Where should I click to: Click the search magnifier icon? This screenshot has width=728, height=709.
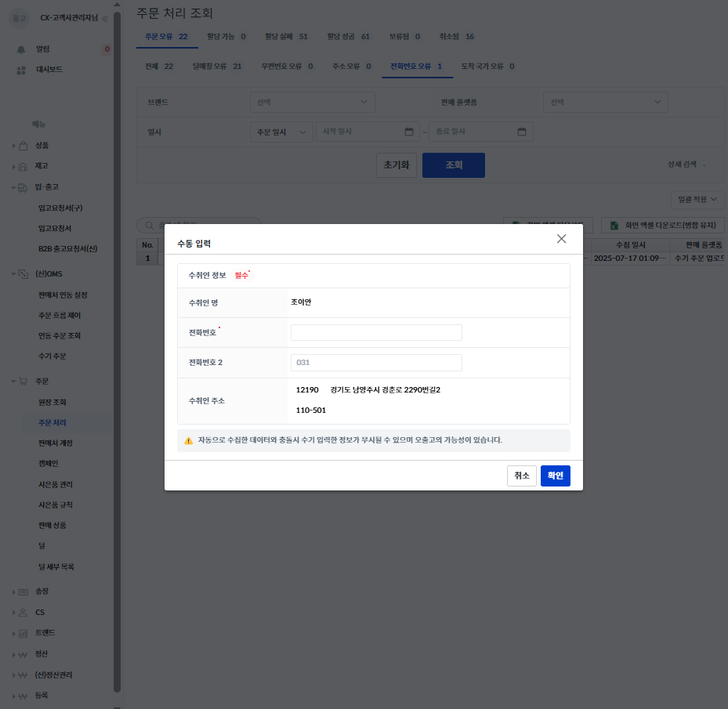click(x=150, y=225)
